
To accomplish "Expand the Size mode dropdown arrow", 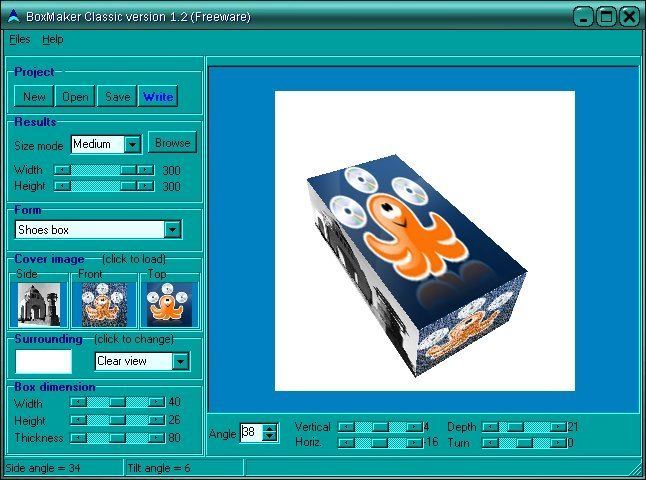I will coord(132,145).
